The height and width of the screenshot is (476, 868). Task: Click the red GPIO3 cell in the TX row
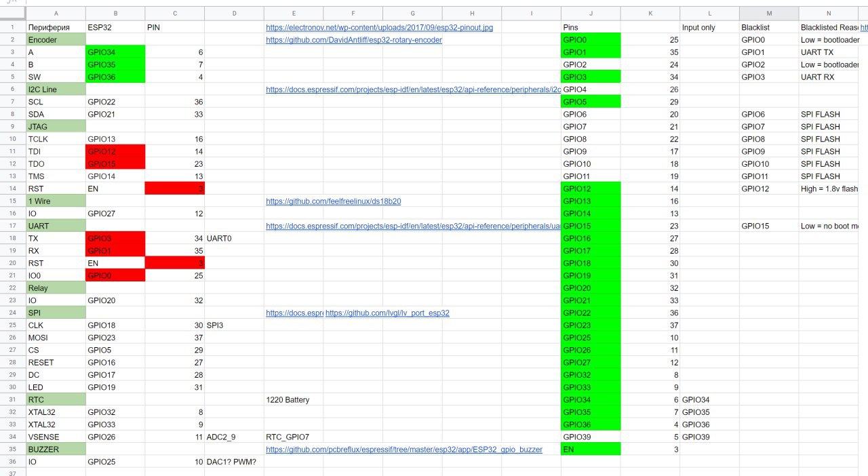click(x=115, y=239)
